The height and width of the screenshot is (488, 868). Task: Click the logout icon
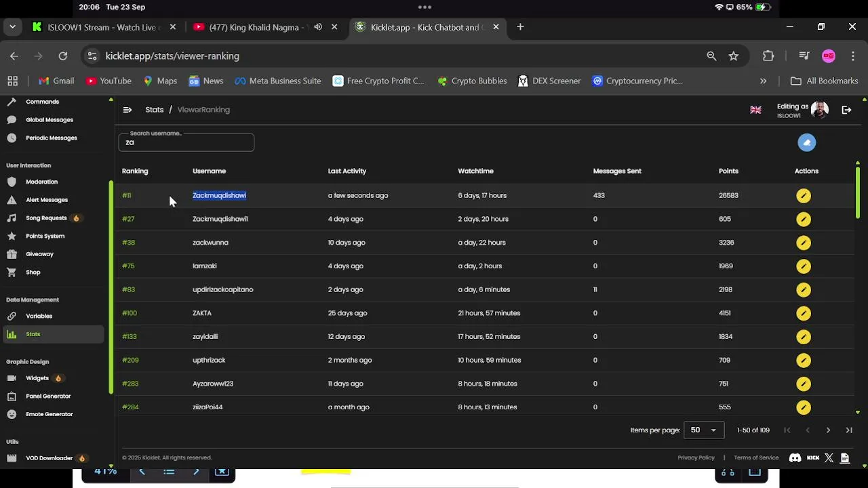(846, 110)
